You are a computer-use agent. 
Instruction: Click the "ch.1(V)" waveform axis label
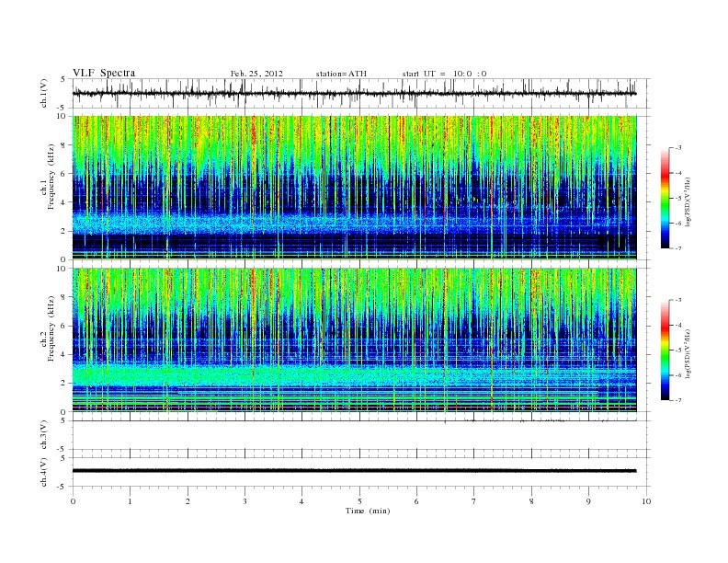(44, 93)
